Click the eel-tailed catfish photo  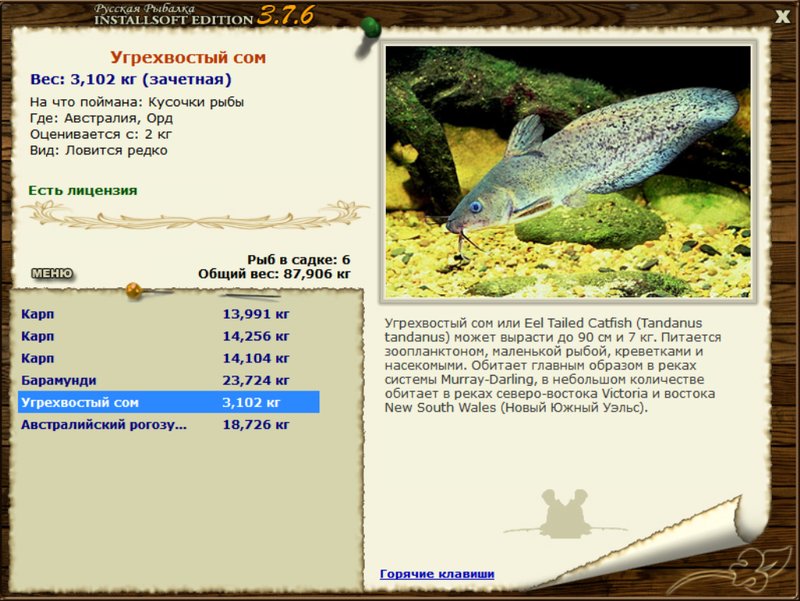pyautogui.click(x=568, y=171)
